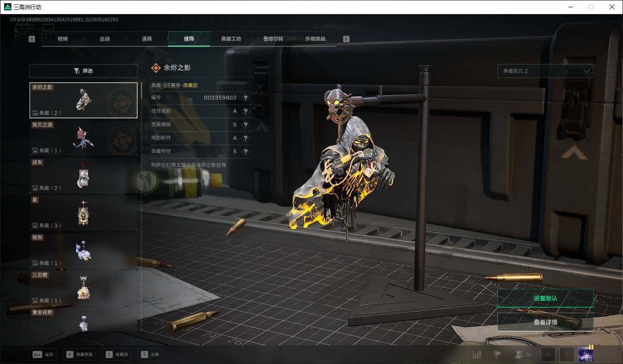Click the 典藏-S5赛季-隐藏款 label

tap(174, 85)
